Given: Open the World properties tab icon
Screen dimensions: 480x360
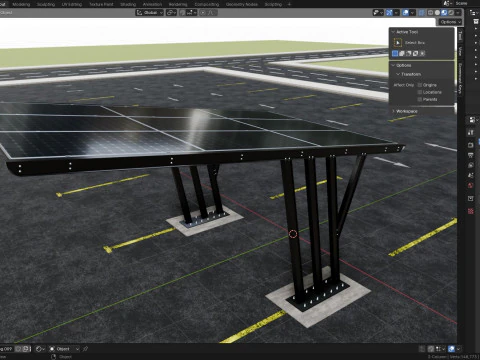Looking at the screenshot, I should pos(471,185).
